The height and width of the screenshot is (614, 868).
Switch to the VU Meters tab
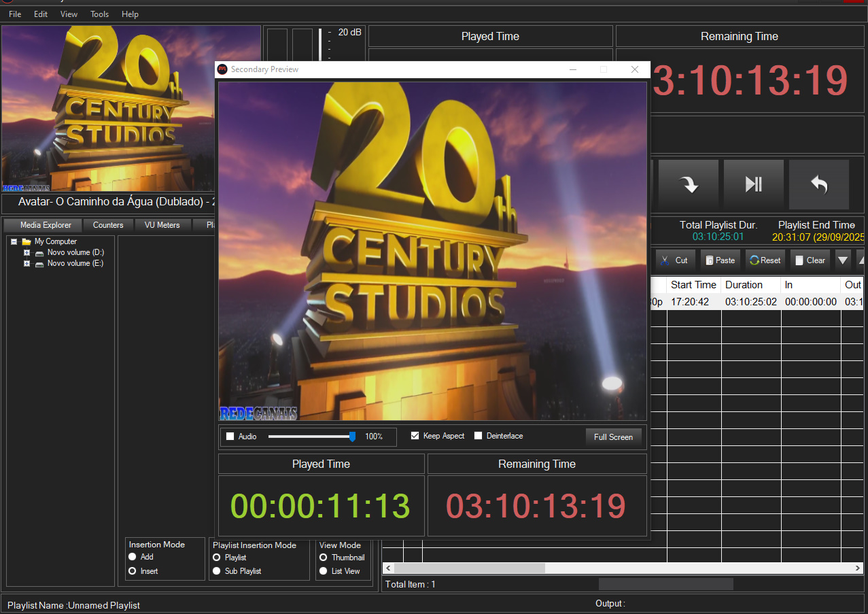click(x=162, y=225)
